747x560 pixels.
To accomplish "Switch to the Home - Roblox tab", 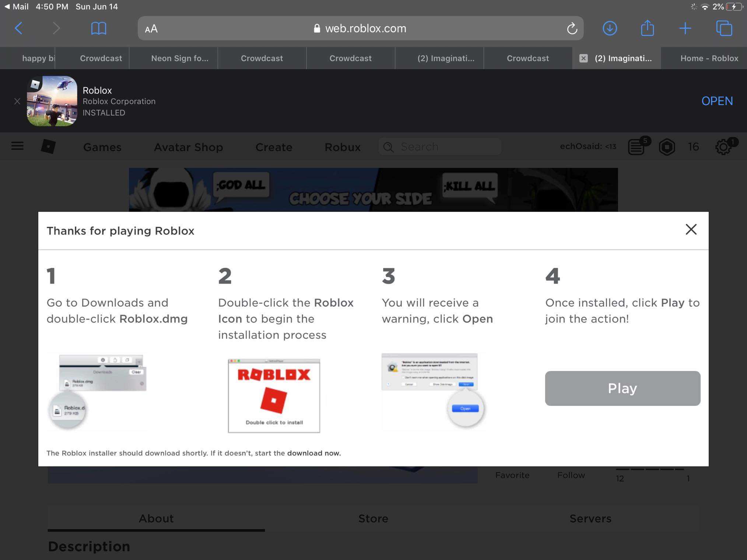I will pos(709,58).
